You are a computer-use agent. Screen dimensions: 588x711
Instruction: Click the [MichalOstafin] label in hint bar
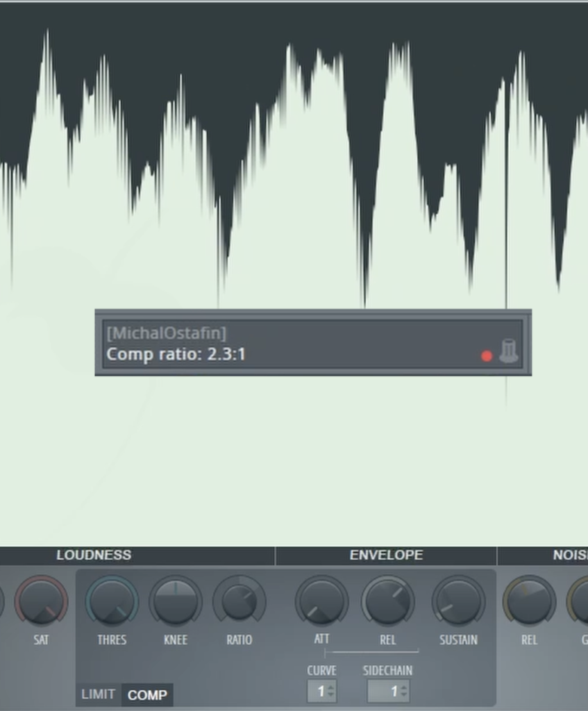(167, 333)
